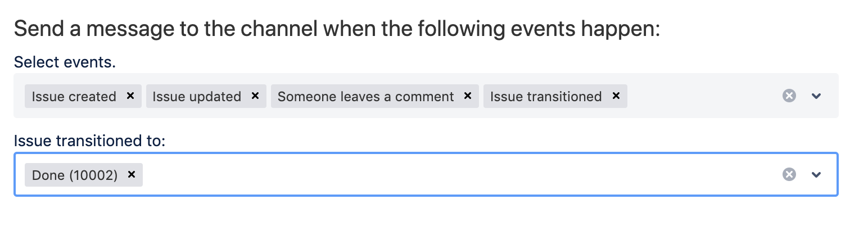Select the "Issue updated" tag label
This screenshot has width=868, height=235.
point(197,97)
